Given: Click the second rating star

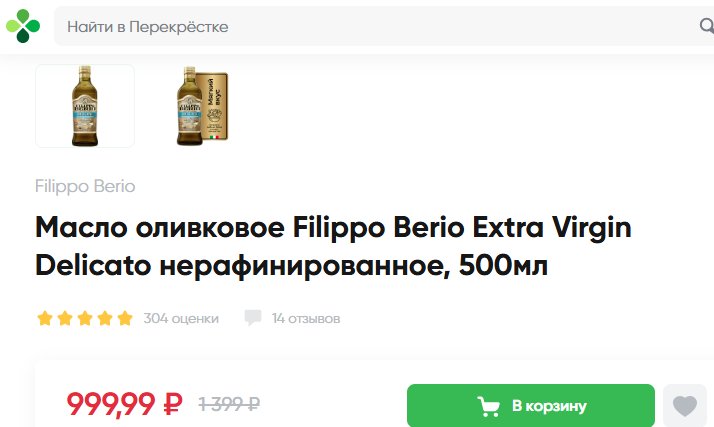Looking at the screenshot, I should click(65, 318).
